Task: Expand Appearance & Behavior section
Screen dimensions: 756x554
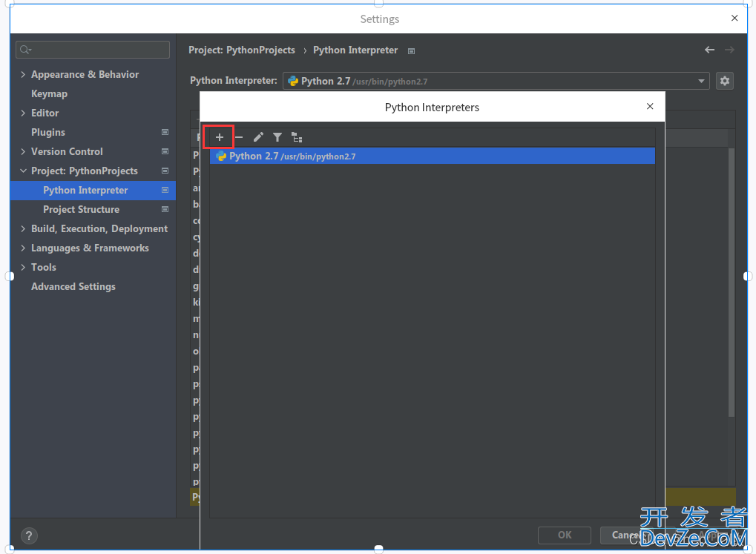Action: coord(23,74)
